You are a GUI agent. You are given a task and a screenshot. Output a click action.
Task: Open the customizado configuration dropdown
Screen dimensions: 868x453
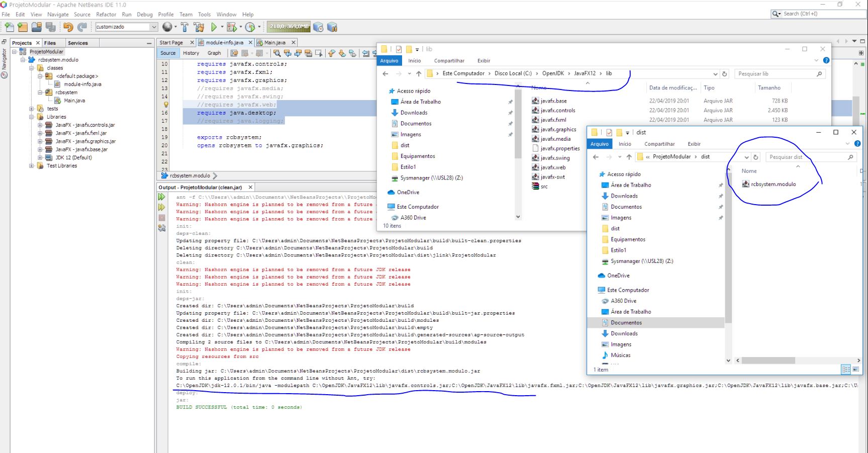154,27
